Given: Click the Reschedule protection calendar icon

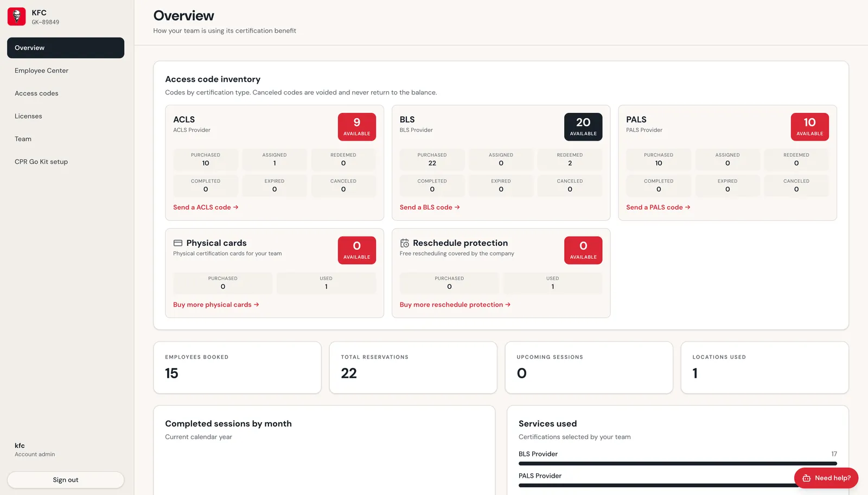Looking at the screenshot, I should click(405, 243).
